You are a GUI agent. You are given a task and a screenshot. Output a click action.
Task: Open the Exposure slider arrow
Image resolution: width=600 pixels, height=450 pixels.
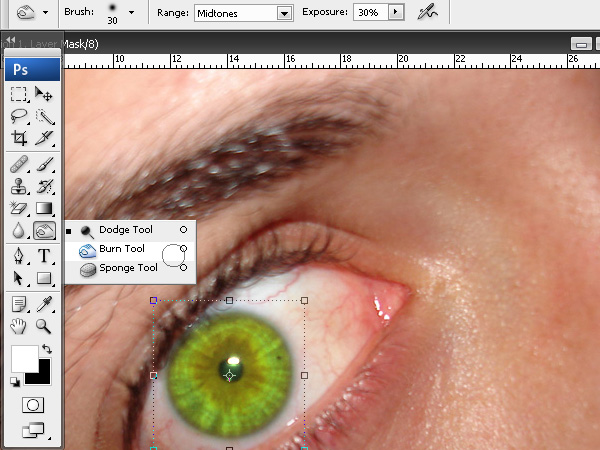[x=396, y=12]
